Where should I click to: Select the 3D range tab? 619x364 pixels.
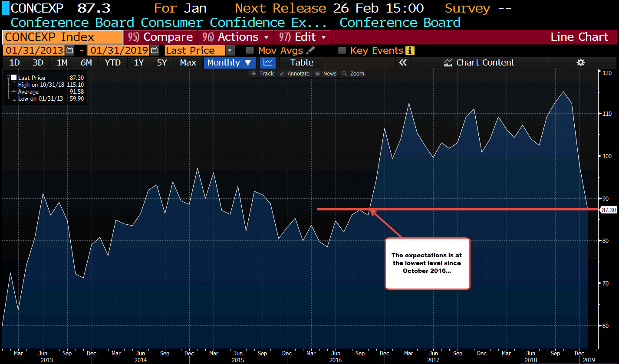pos(38,62)
